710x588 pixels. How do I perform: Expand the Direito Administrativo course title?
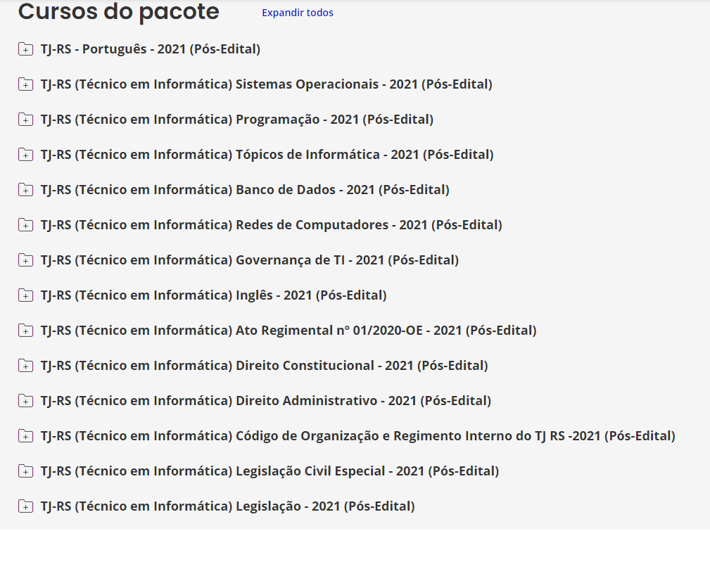(x=265, y=401)
